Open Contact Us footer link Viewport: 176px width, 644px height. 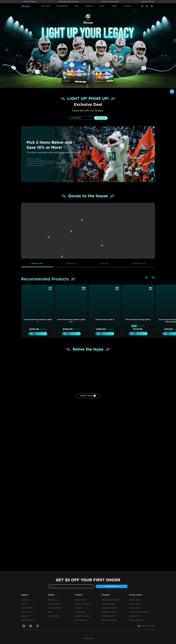click(x=25, y=600)
